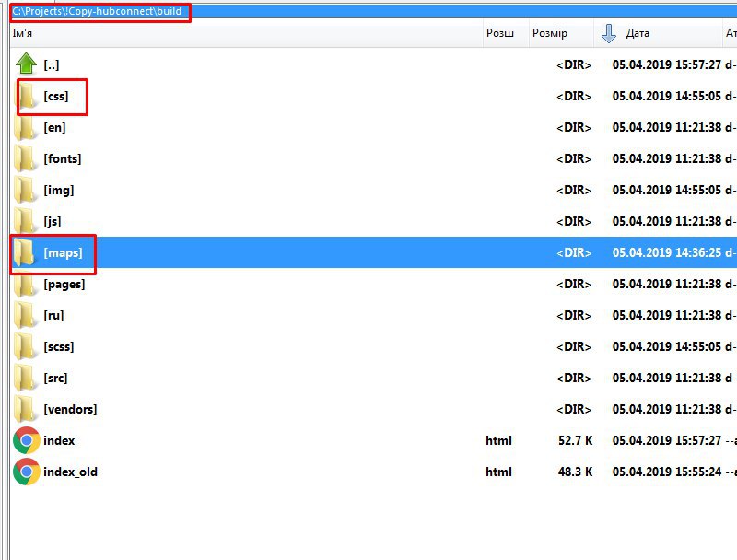Click the 52.7 K size value
Screen dimensions: 737x560
tap(575, 440)
